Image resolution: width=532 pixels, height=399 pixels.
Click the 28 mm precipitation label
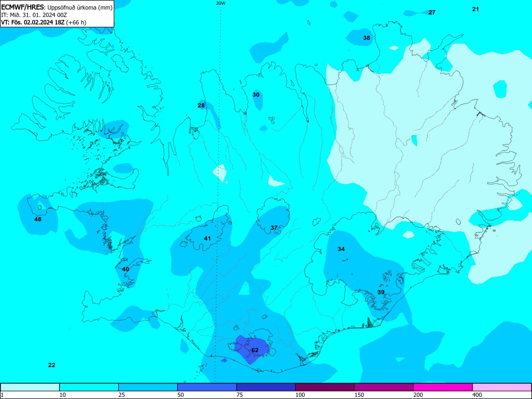point(201,105)
